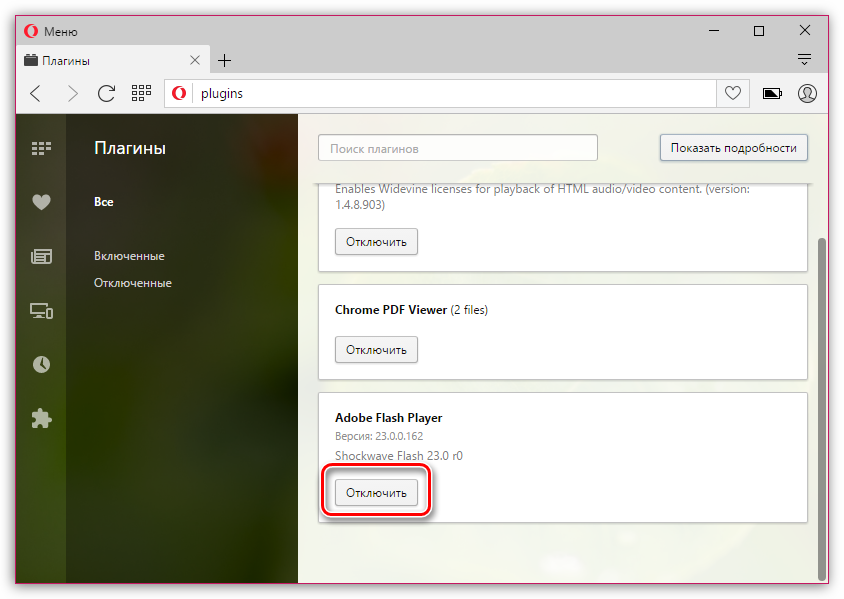Disable Adobe Flash Player with Отключить
The image size is (844, 599).
coord(376,493)
